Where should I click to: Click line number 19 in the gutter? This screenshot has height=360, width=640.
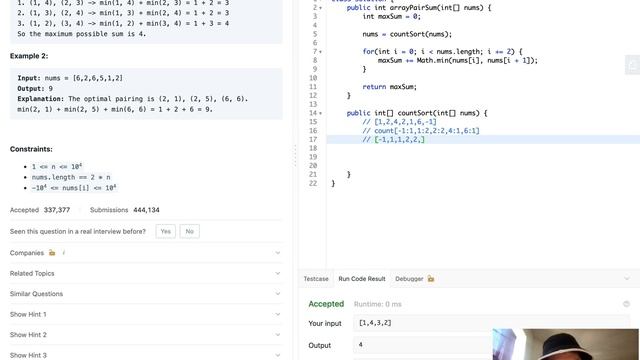click(313, 157)
